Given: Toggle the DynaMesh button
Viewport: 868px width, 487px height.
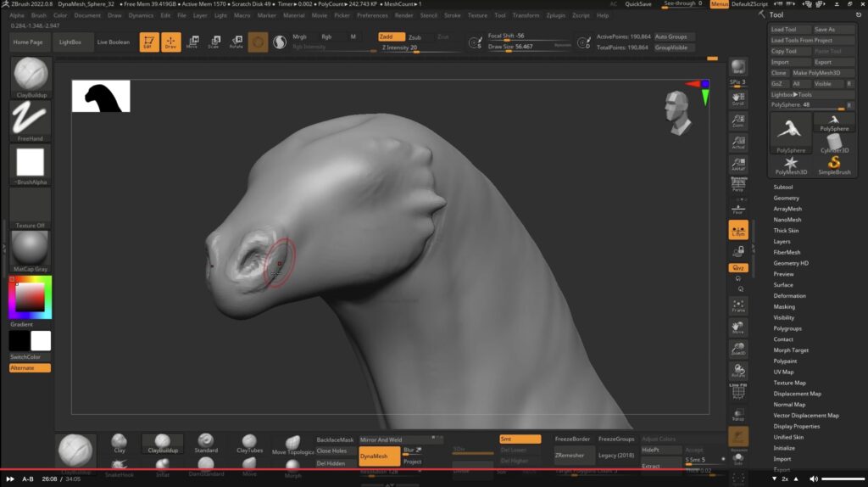Looking at the screenshot, I should point(379,456).
